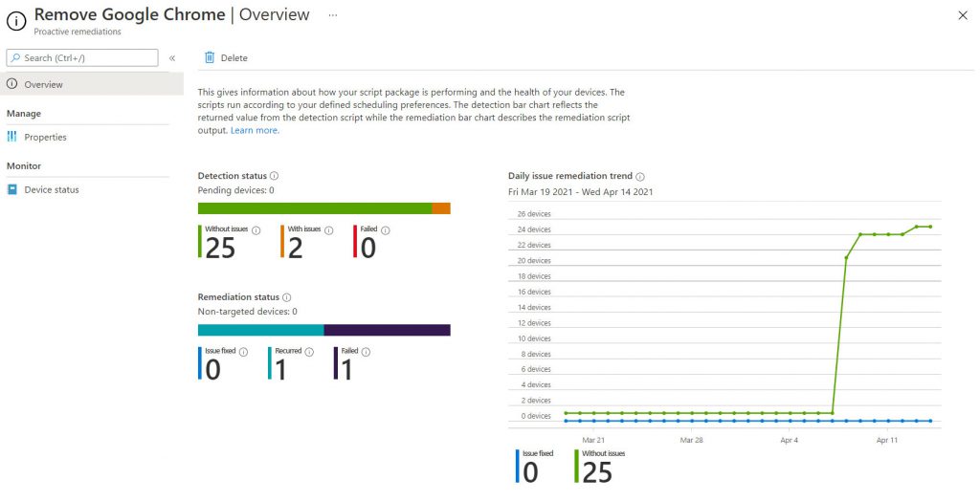This screenshot has height=501, width=980.
Task: Click the info icon beside the page title
Action: pos(16,21)
